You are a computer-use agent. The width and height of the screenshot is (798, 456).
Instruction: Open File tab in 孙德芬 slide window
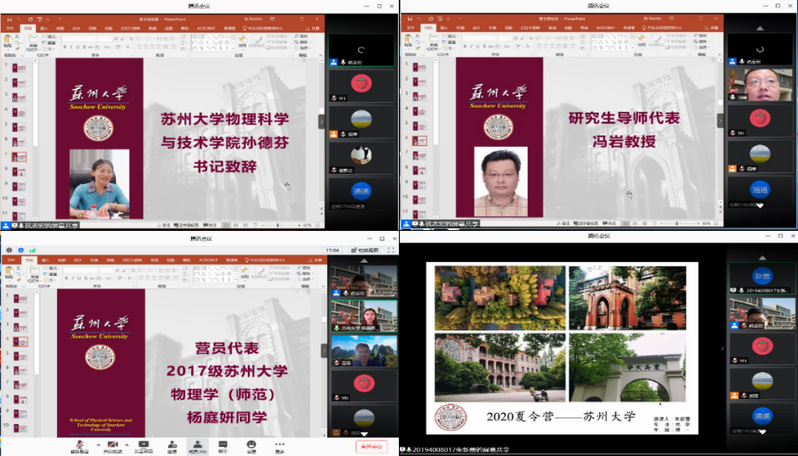point(11,28)
